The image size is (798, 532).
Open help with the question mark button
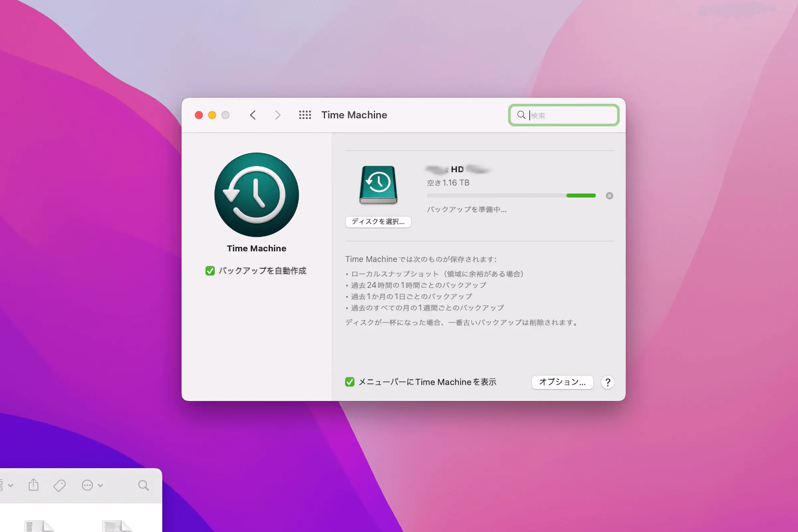click(608, 382)
